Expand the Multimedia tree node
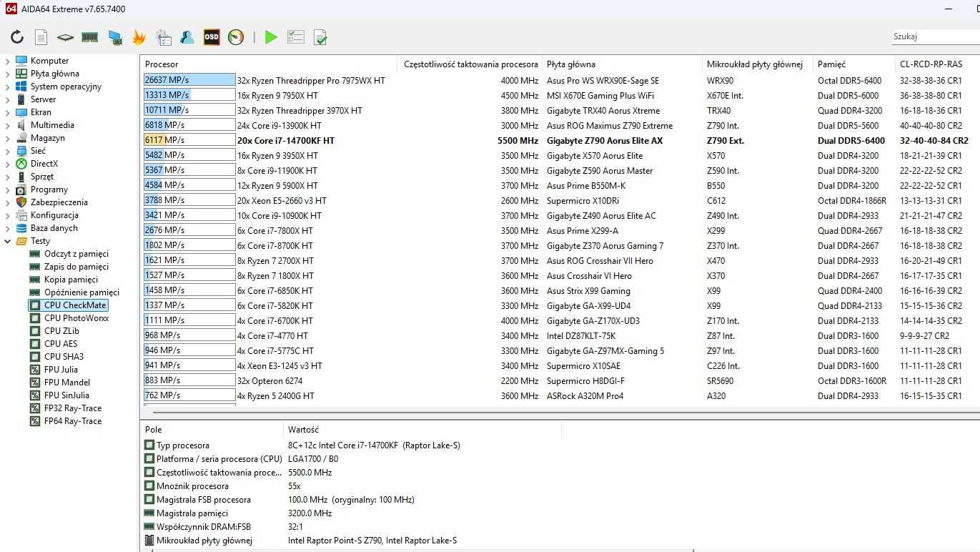This screenshot has width=980, height=552. point(8,125)
